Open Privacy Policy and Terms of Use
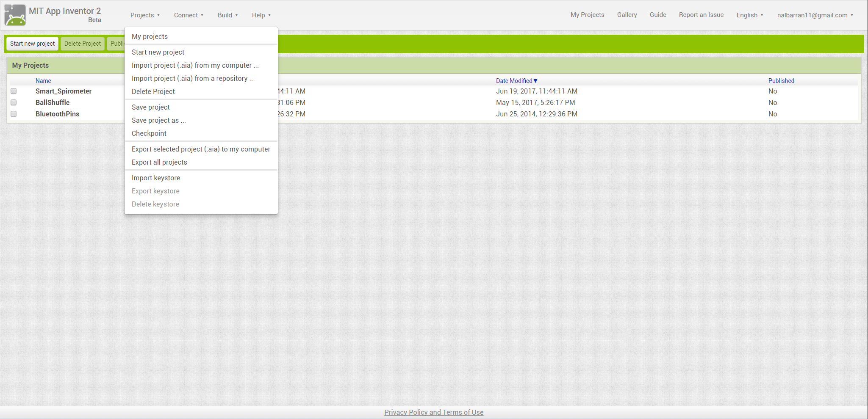Screen dimensions: 868x419 pyautogui.click(x=434, y=412)
